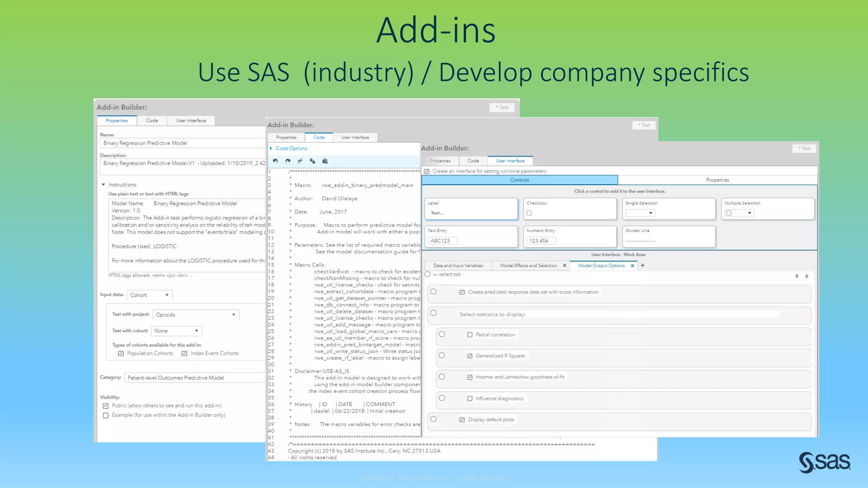Click Test button in front Add-in Builder
This screenshot has width=868, height=488.
tap(804, 149)
